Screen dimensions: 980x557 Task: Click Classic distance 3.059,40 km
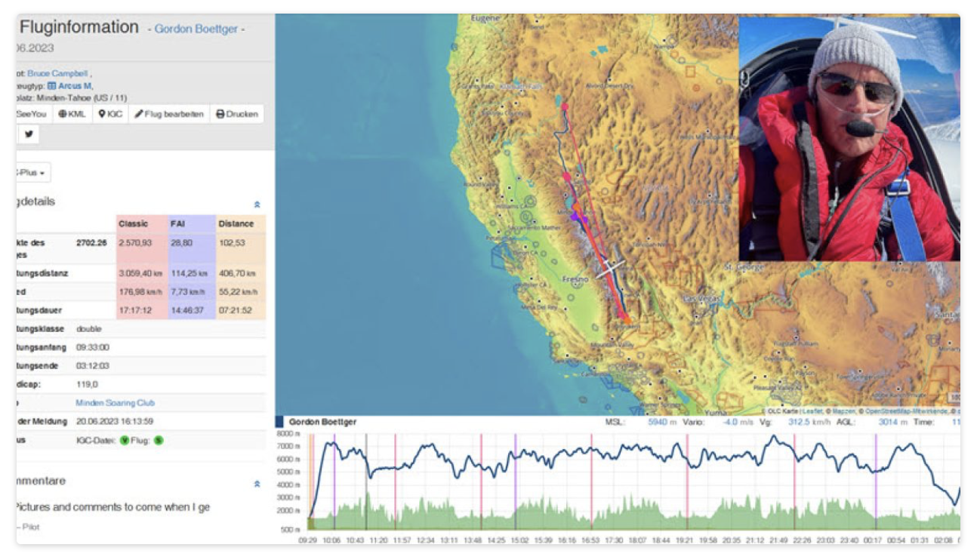(x=140, y=273)
